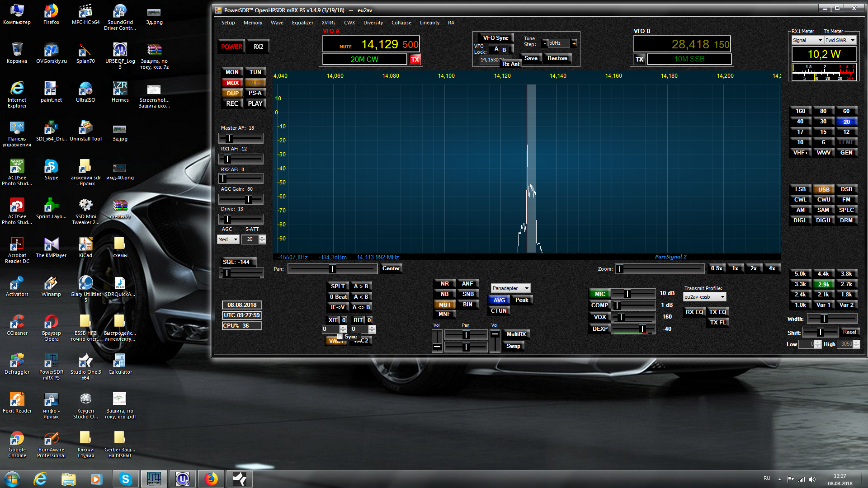Click the Center pan button
The image size is (868, 488).
[x=391, y=268]
